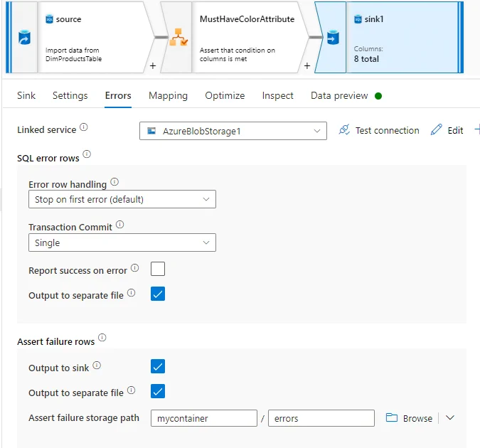
Task: Open the Data preview tab
Action: [x=339, y=95]
